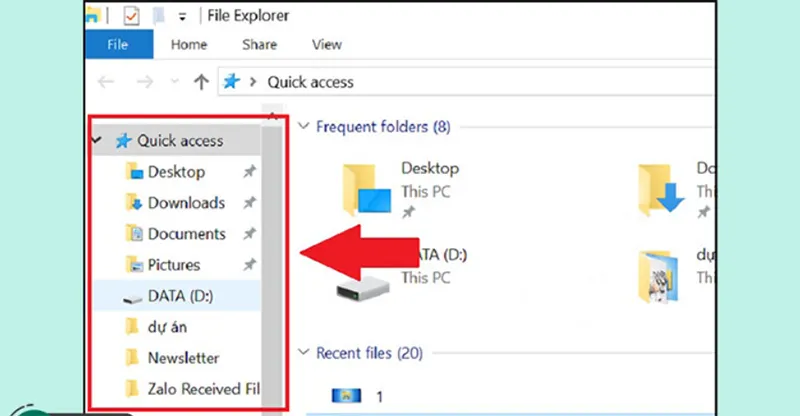Select Desktop in the navigation pane
The image size is (800, 416).
click(x=176, y=172)
